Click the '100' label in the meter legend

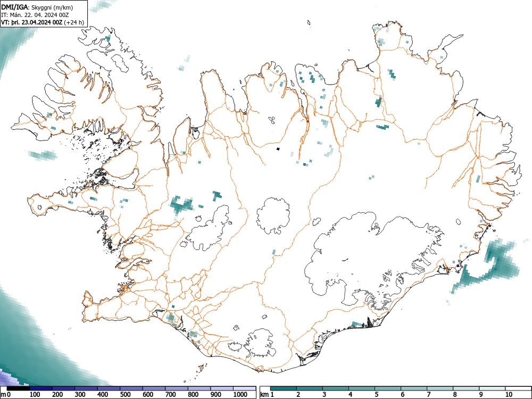tap(35, 395)
